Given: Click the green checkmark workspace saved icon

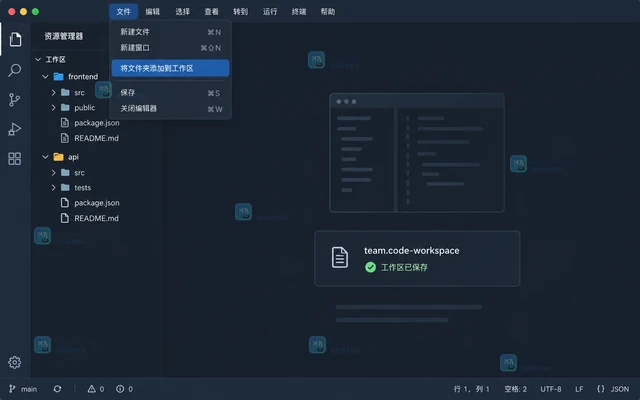Looking at the screenshot, I should 370,267.
